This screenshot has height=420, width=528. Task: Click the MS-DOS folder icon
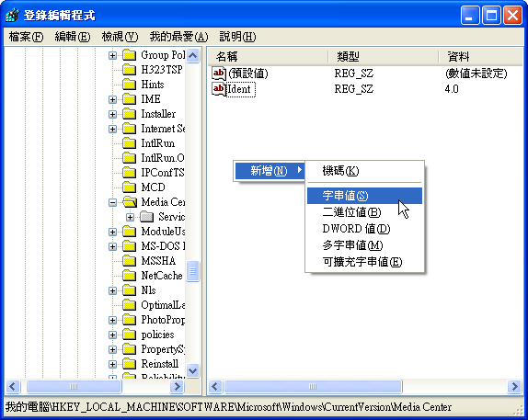pos(130,246)
